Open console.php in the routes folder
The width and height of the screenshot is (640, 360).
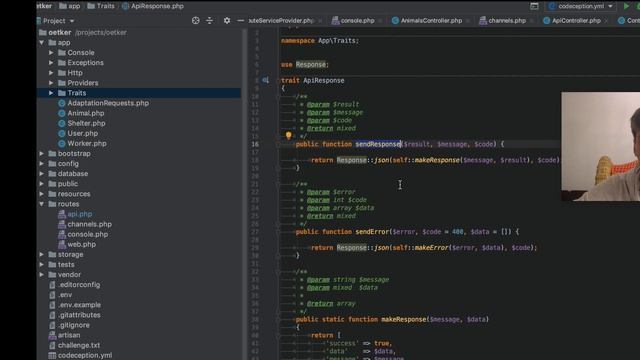click(83, 234)
